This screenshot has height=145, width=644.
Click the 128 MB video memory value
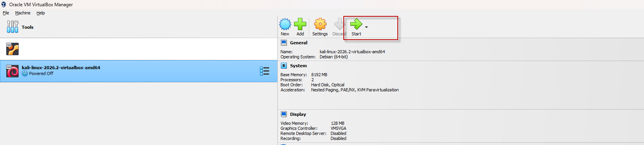click(338, 123)
